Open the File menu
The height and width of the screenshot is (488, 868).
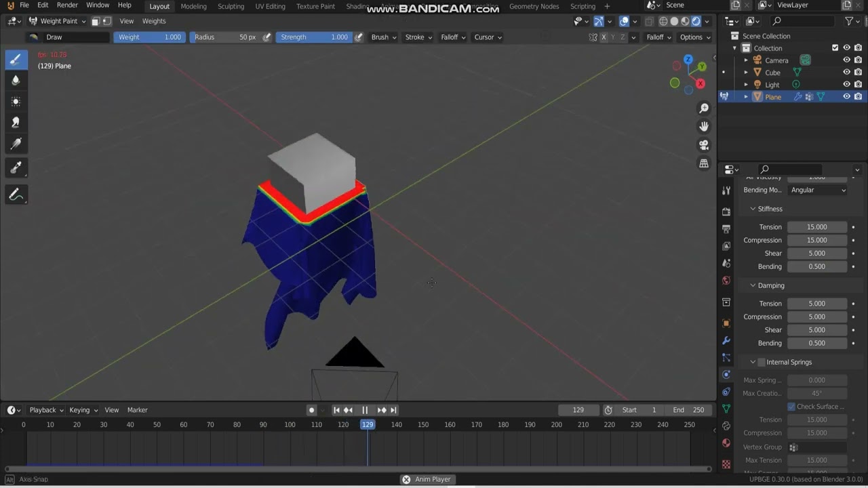tap(24, 5)
